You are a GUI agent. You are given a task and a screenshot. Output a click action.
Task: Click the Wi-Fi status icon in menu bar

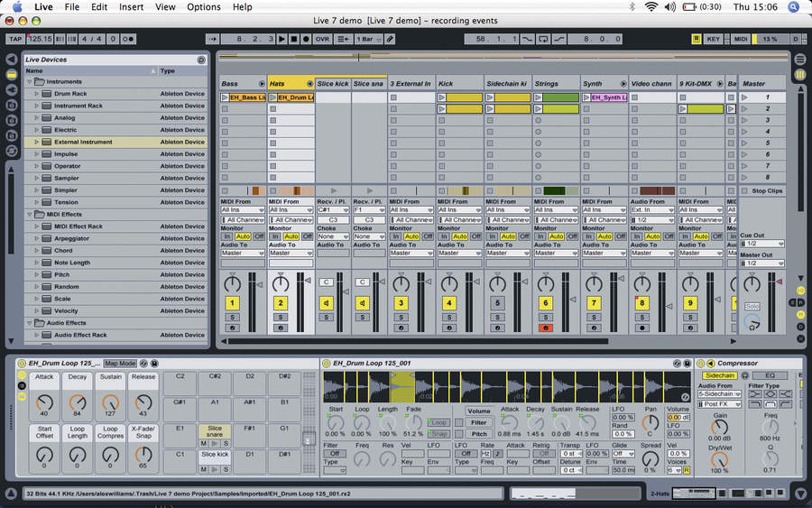click(x=651, y=6)
